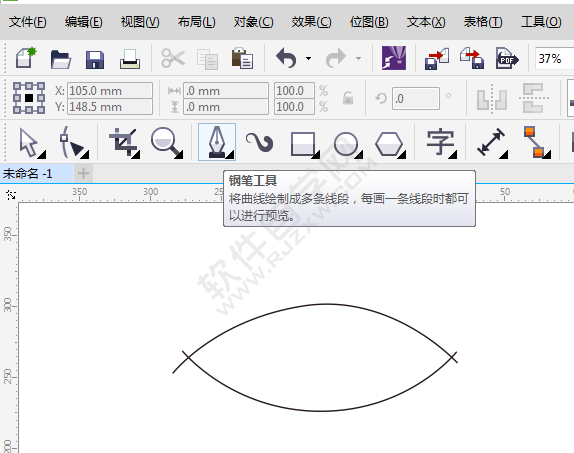Pick the object origin reference point grid
Image resolution: width=574 pixels, height=453 pixels.
(x=29, y=98)
